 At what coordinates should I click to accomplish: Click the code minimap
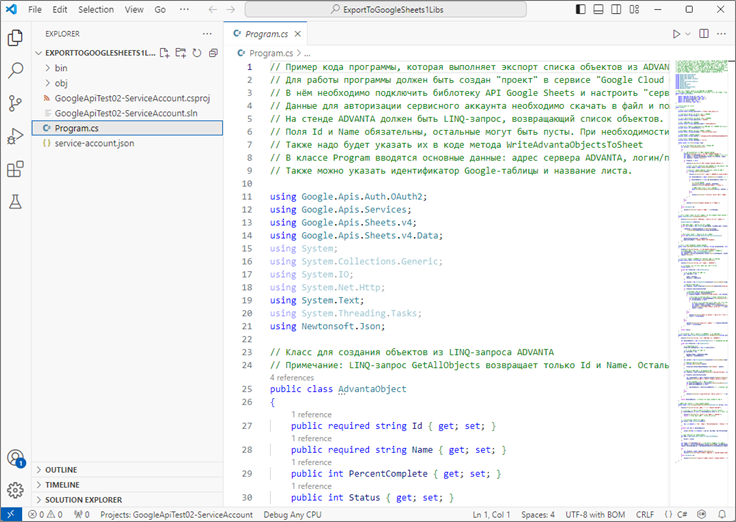[x=702, y=261]
